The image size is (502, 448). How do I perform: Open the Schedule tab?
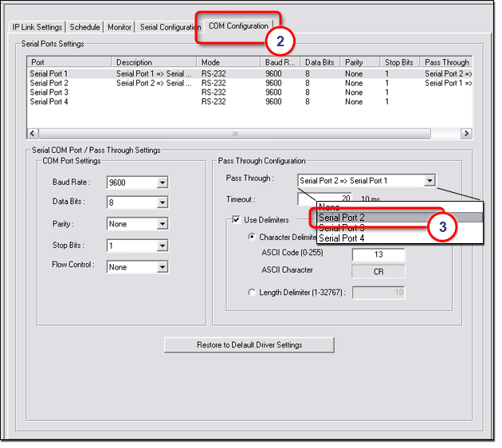84,27
